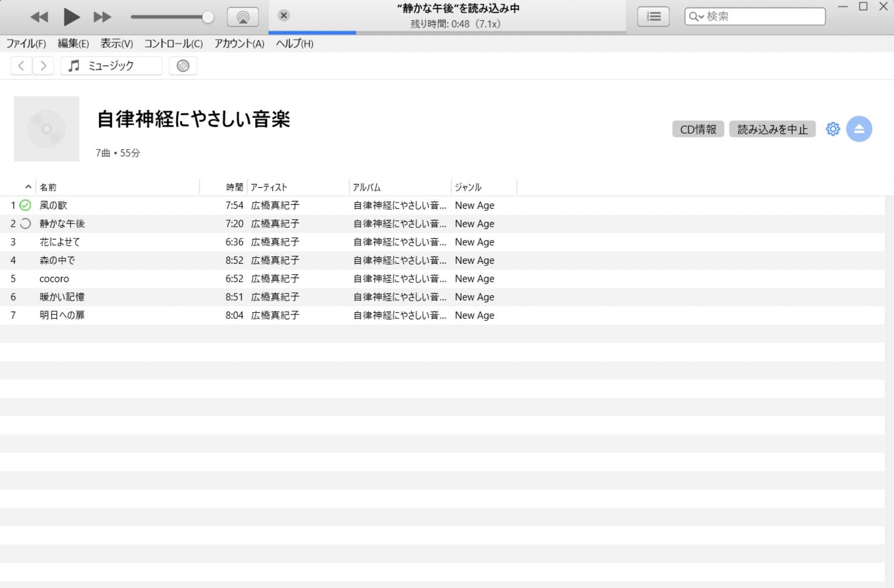The height and width of the screenshot is (588, 894).
Task: Go back with the left chevron
Action: click(21, 66)
